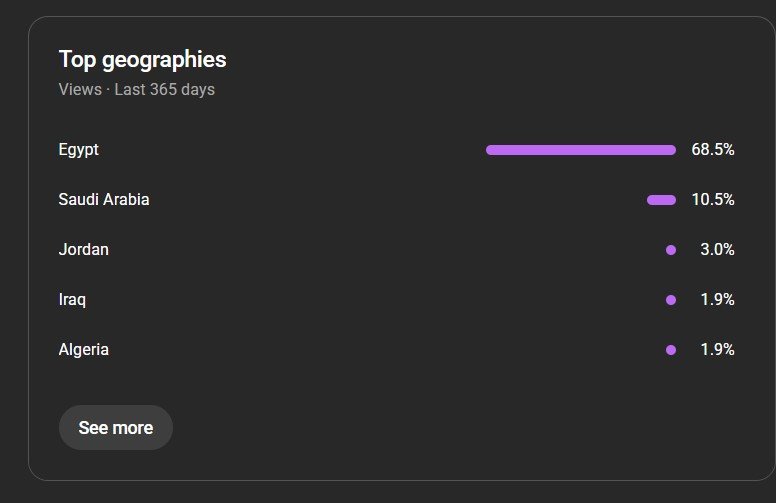Select the Saudi Arabia country label
The width and height of the screenshot is (776, 503).
(104, 200)
